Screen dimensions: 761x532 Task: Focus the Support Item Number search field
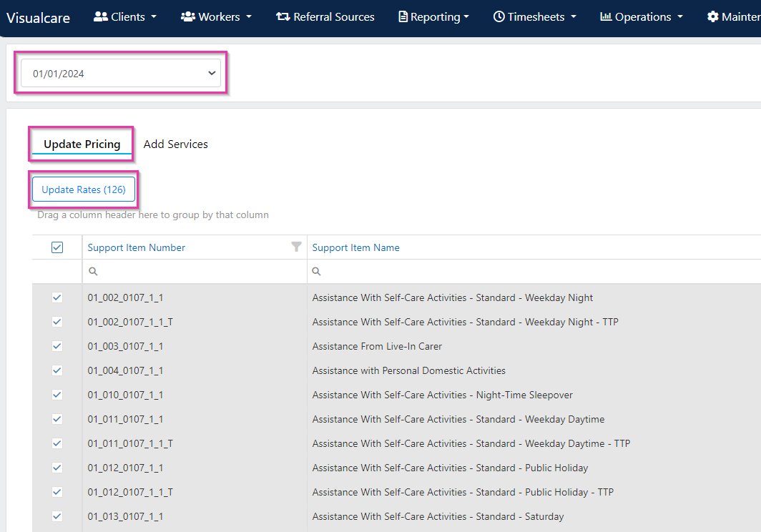coord(195,271)
